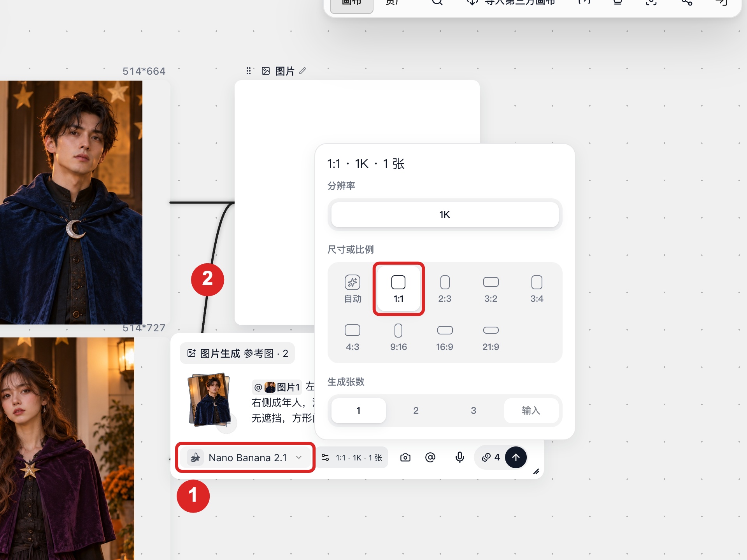Viewport: 747px width, 560px height.
Task: Choose the 4:3 aspect ratio
Action: pyautogui.click(x=352, y=337)
